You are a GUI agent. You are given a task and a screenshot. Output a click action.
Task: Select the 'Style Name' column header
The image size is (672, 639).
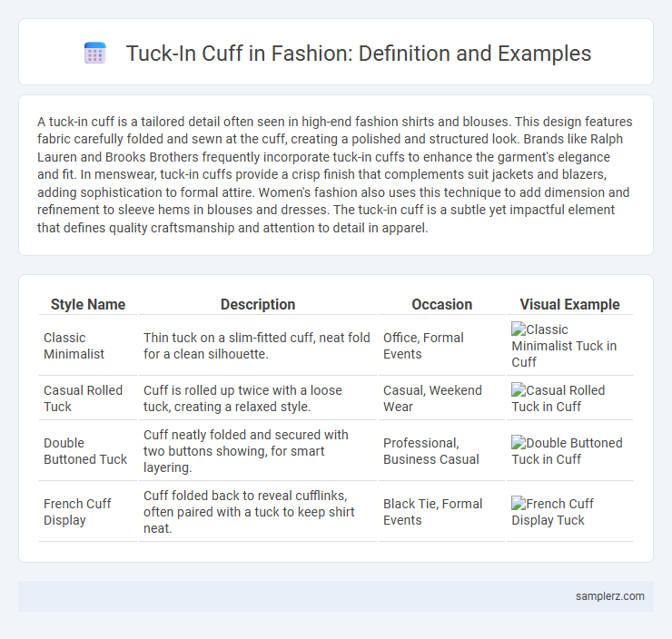pos(88,304)
